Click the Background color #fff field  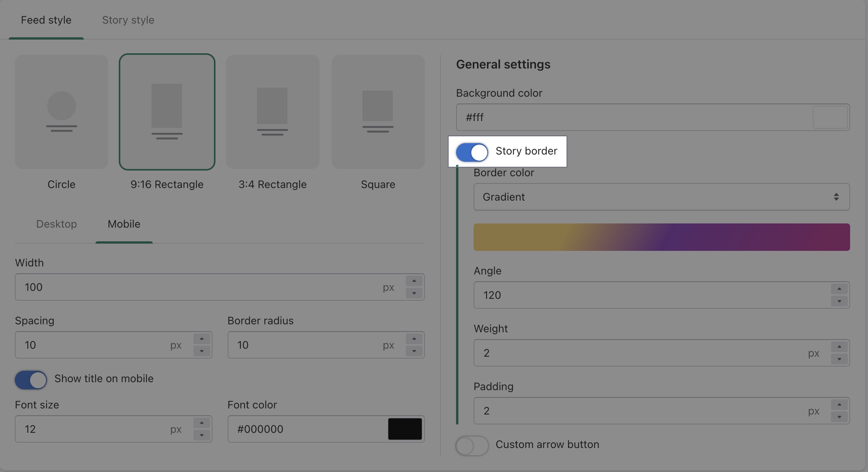(632, 117)
